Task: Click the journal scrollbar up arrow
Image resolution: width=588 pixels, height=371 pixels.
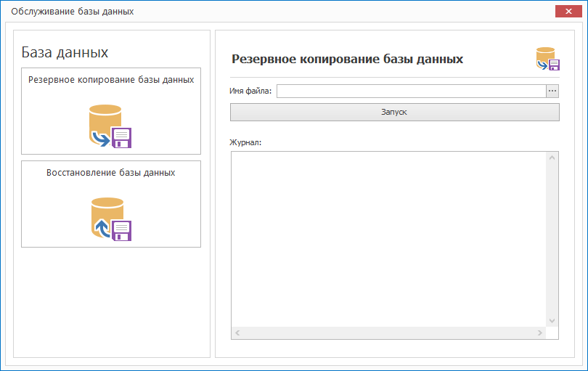Action: (x=552, y=158)
